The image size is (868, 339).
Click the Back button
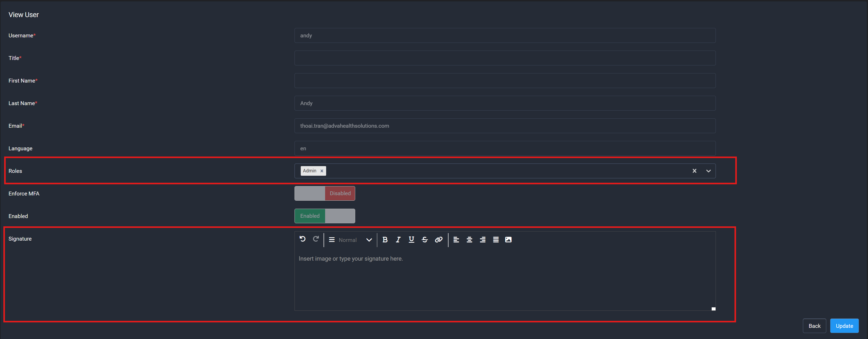[814, 326]
